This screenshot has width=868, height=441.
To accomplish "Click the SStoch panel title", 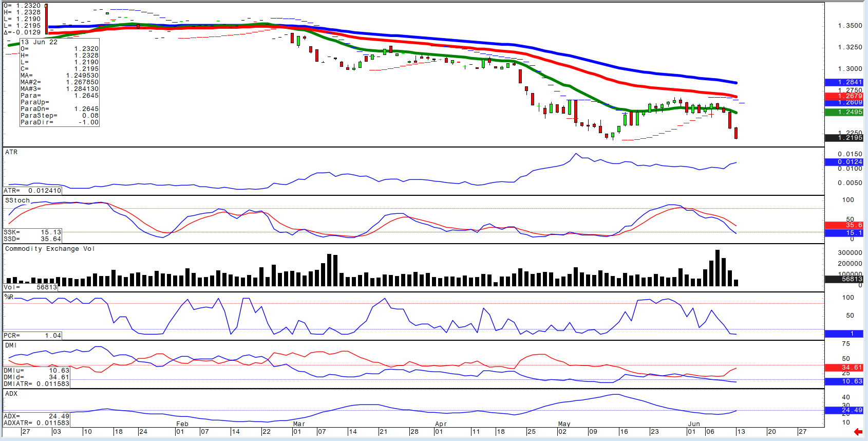I will [x=17, y=200].
